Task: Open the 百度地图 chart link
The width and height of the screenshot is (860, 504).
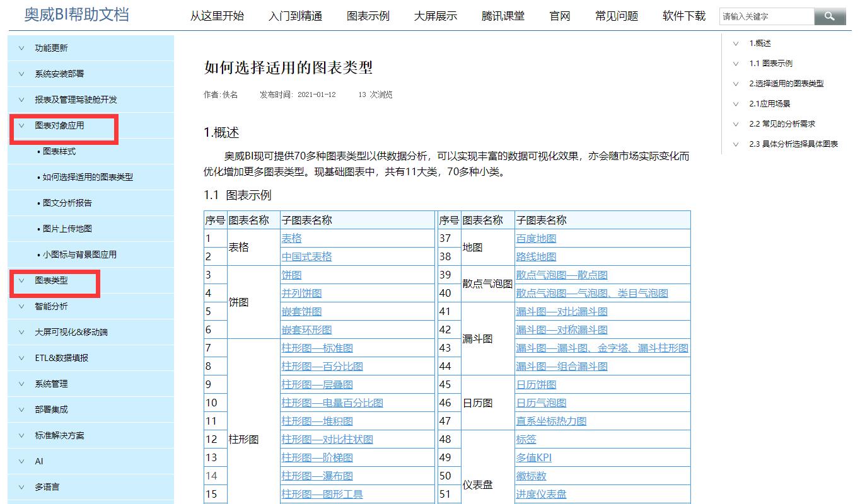Action: click(536, 238)
